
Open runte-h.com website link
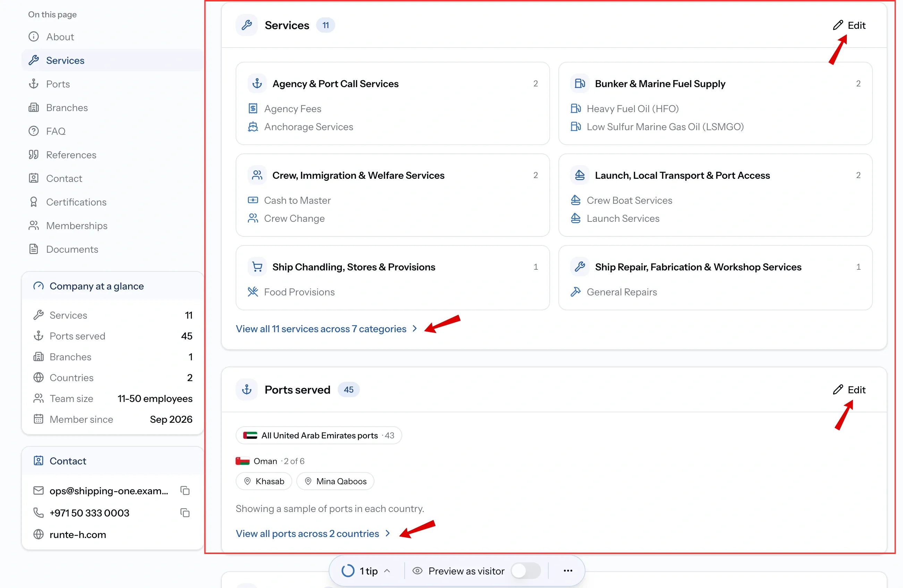(x=78, y=535)
